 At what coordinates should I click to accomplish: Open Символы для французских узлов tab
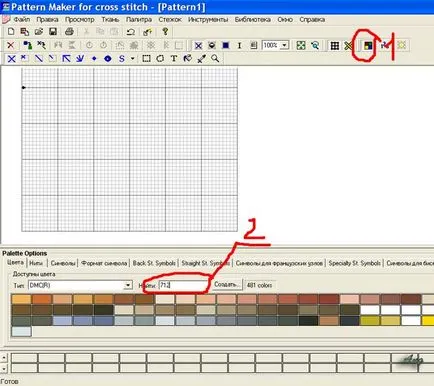point(279,263)
